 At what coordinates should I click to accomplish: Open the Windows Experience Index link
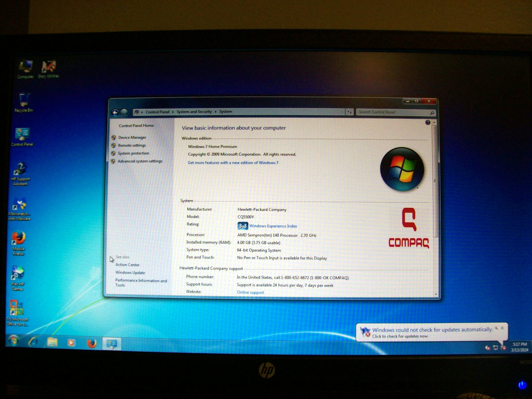[273, 226]
